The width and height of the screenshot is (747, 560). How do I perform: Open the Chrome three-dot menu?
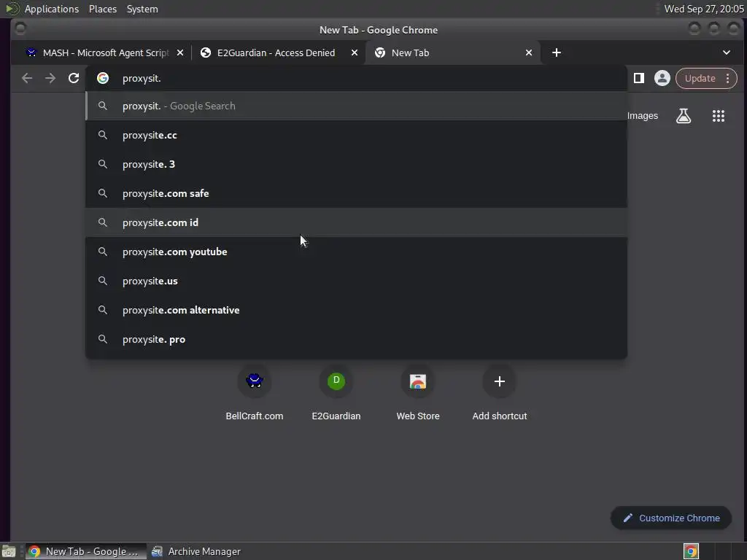tap(727, 78)
